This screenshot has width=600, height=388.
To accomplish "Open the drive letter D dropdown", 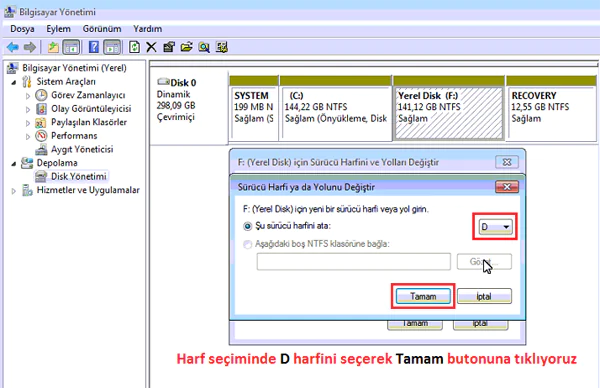I will pyautogui.click(x=495, y=227).
